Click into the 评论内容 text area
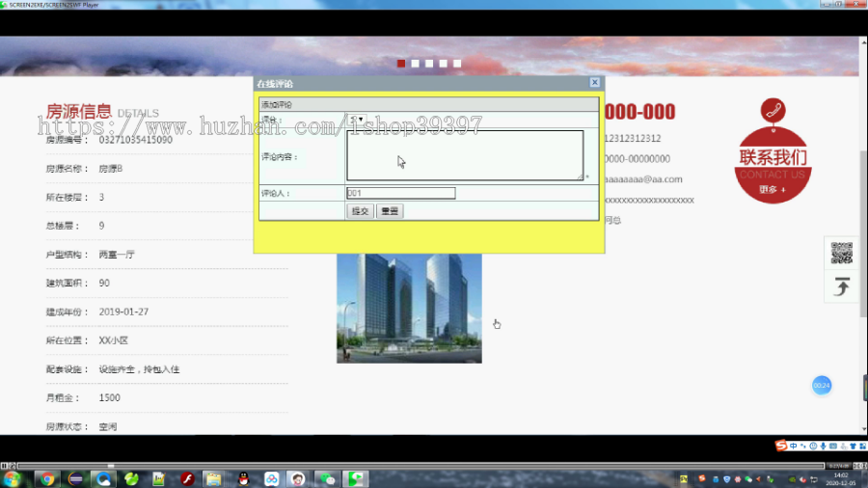Viewport: 868px width, 488px height. tap(465, 155)
